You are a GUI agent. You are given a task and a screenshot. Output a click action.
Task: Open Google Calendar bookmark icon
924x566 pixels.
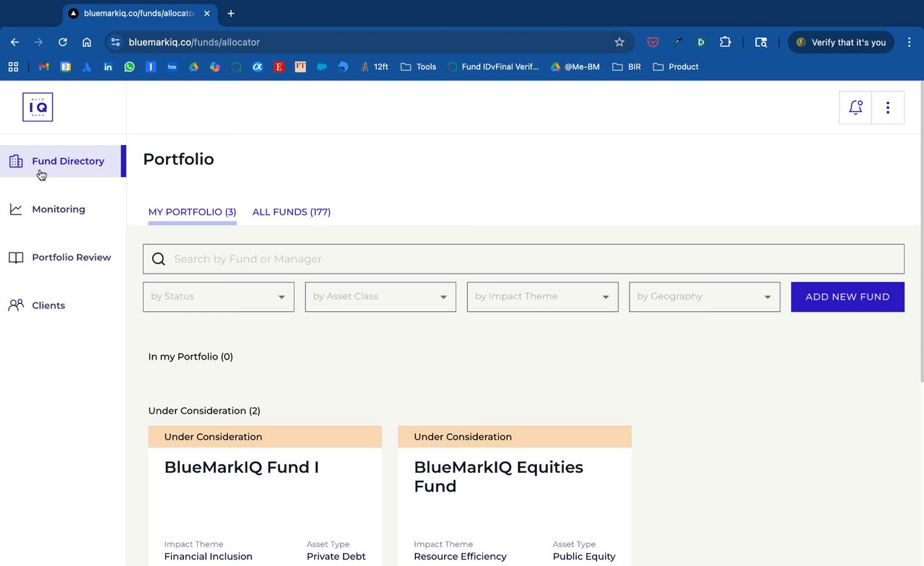(x=66, y=66)
